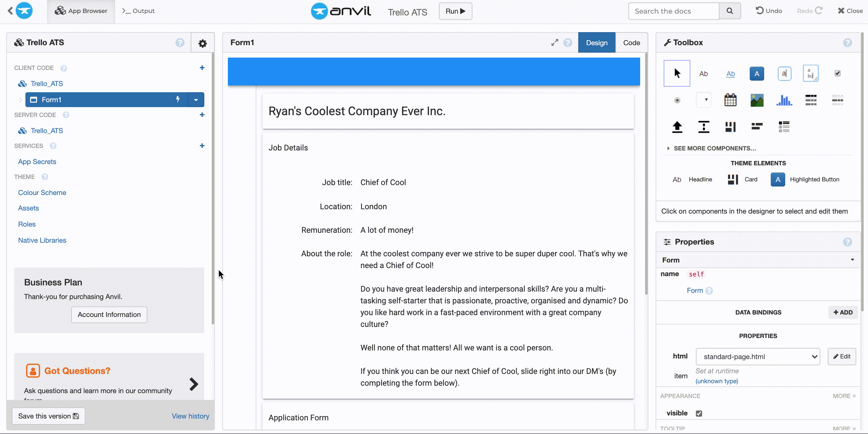Image resolution: width=868 pixels, height=434 pixels.
Task: Toggle the visible checkbox in Properties
Action: (699, 413)
